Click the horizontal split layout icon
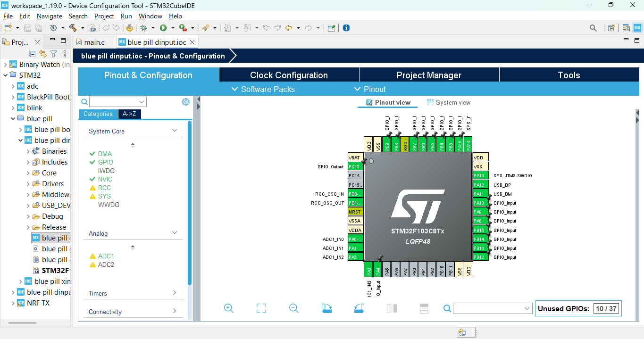 pos(424,308)
